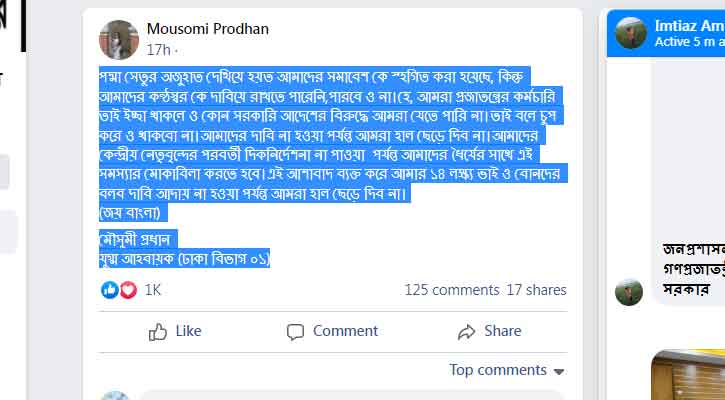This screenshot has width=725, height=400.
Task: Click the Like thumb icon
Action: [x=158, y=332]
